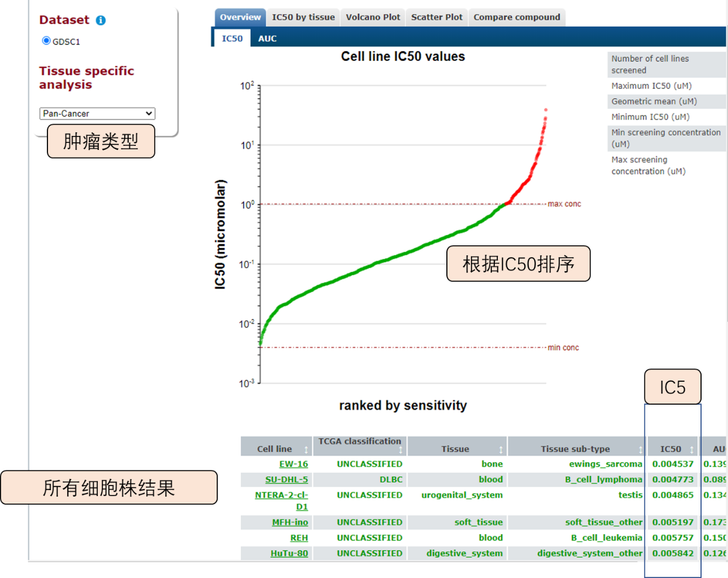Click the bone tissue cell
Viewport: 728px width, 578px height.
pyautogui.click(x=492, y=464)
